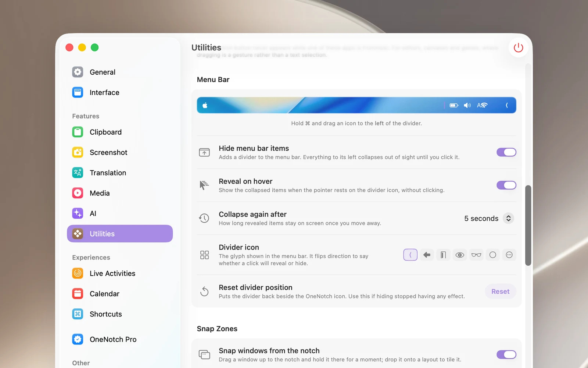The width and height of the screenshot is (588, 368).
Task: Select the parenthesis divider icon style
Action: (x=410, y=255)
